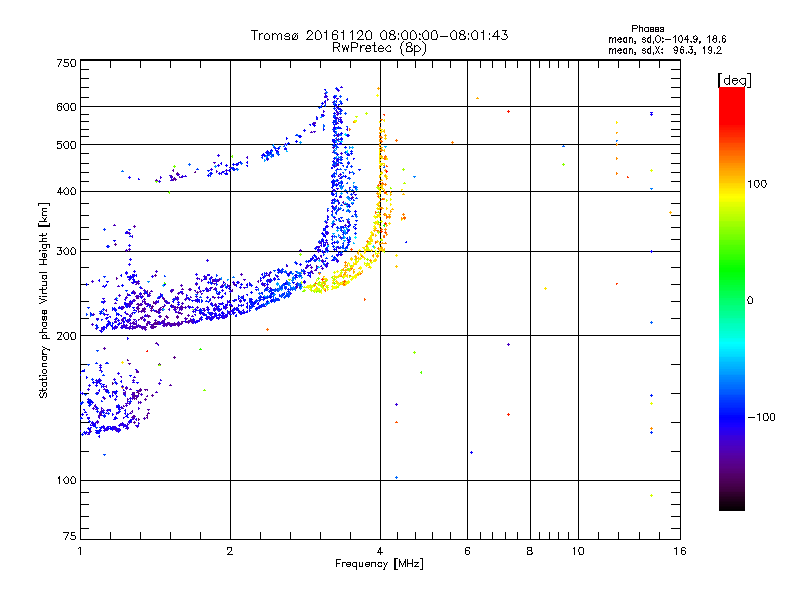Click the y-axis tick label '400'
800x600 pixels.
[x=66, y=191]
